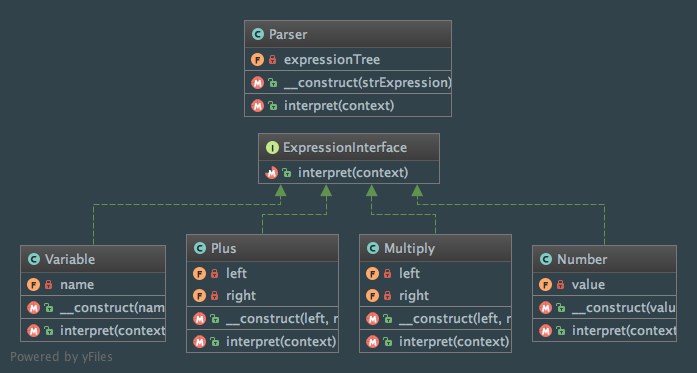This screenshot has width=697, height=373.
Task: Click field icon beside name
Action: pos(33,285)
